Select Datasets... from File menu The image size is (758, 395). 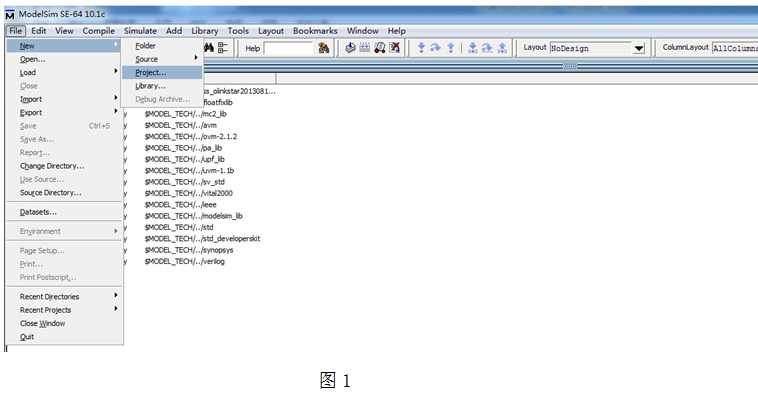64,212
